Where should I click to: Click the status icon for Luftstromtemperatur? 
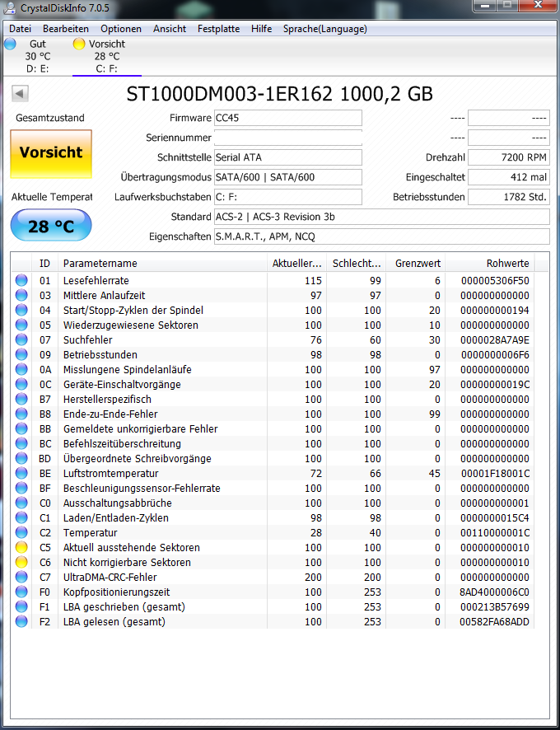pos(21,474)
